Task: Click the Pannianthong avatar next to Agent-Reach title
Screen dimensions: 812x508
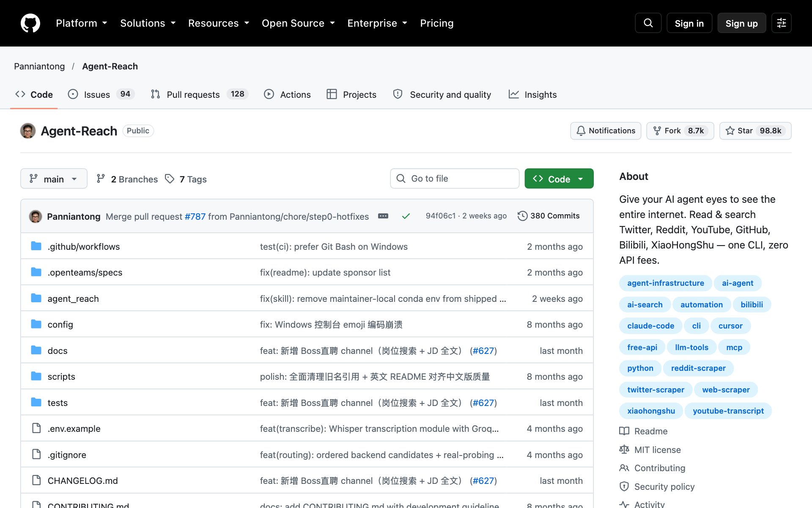Action: [28, 131]
